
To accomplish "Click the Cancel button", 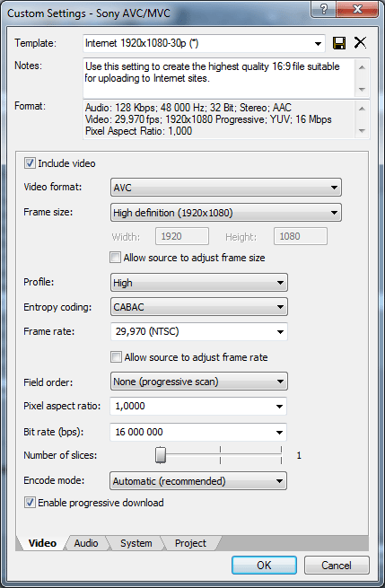I will (x=337, y=566).
